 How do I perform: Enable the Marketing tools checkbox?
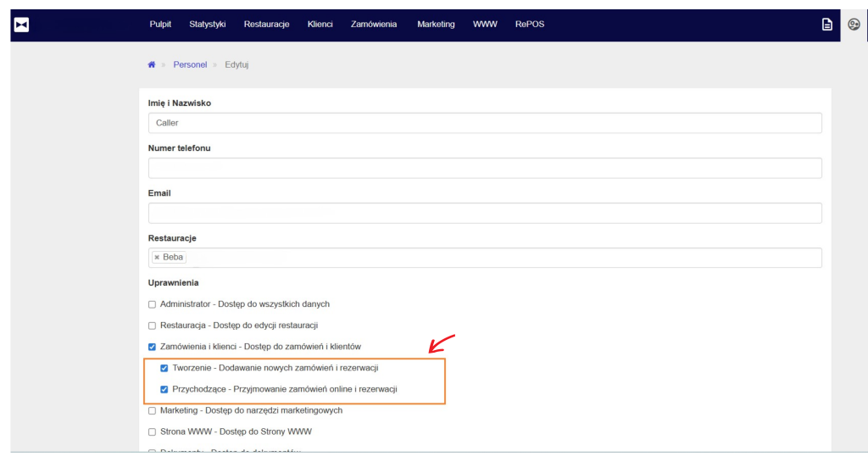(153, 411)
